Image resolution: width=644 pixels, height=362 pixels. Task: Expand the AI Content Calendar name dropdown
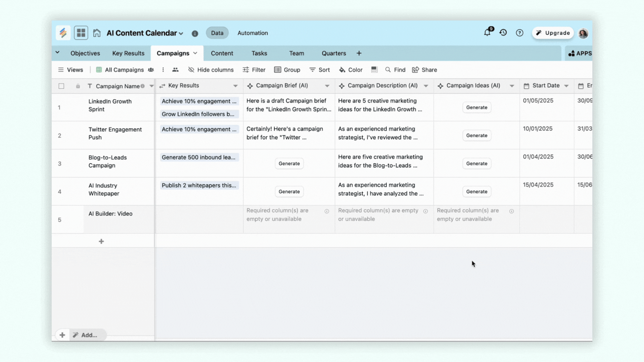coord(181,34)
